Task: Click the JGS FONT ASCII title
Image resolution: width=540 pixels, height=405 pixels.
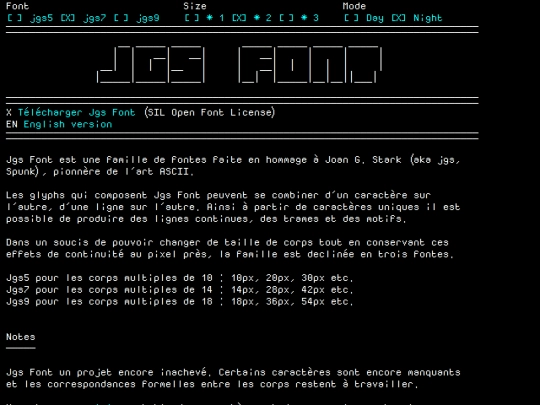Action: [240, 64]
